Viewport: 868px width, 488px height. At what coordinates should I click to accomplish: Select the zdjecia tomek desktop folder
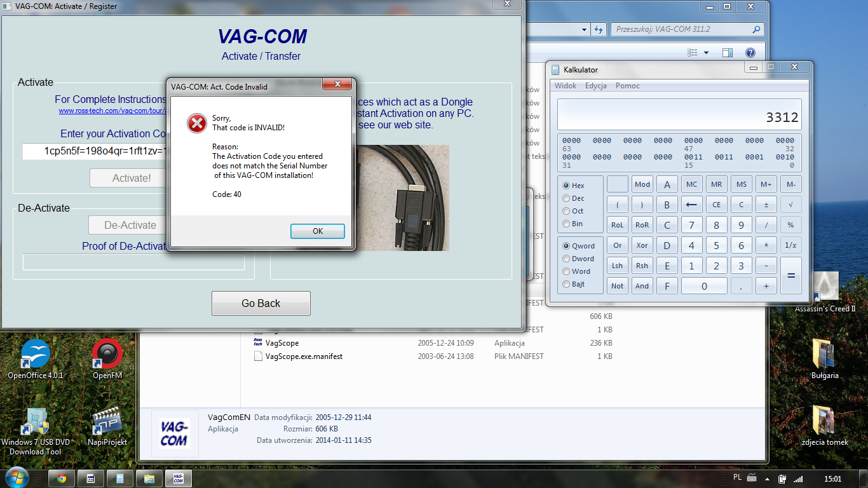click(x=825, y=426)
